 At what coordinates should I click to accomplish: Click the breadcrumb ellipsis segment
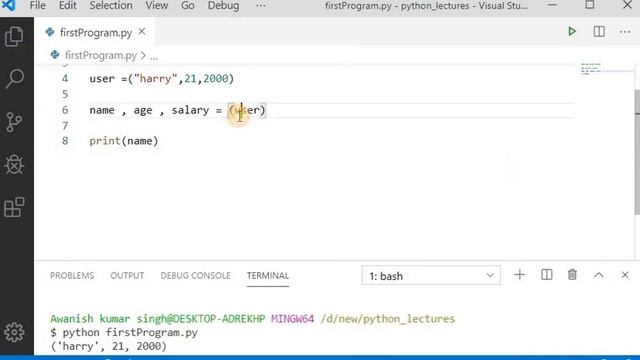click(154, 56)
